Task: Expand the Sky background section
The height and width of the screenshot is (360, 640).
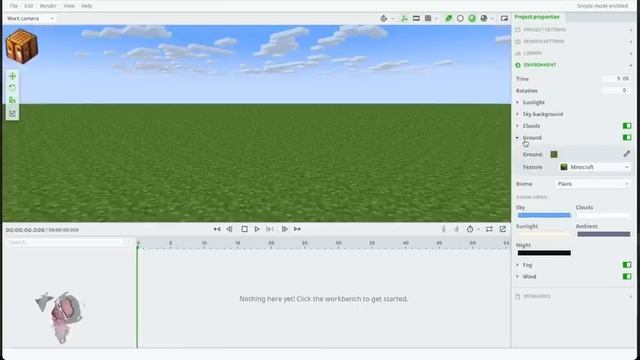Action: pyautogui.click(x=518, y=114)
